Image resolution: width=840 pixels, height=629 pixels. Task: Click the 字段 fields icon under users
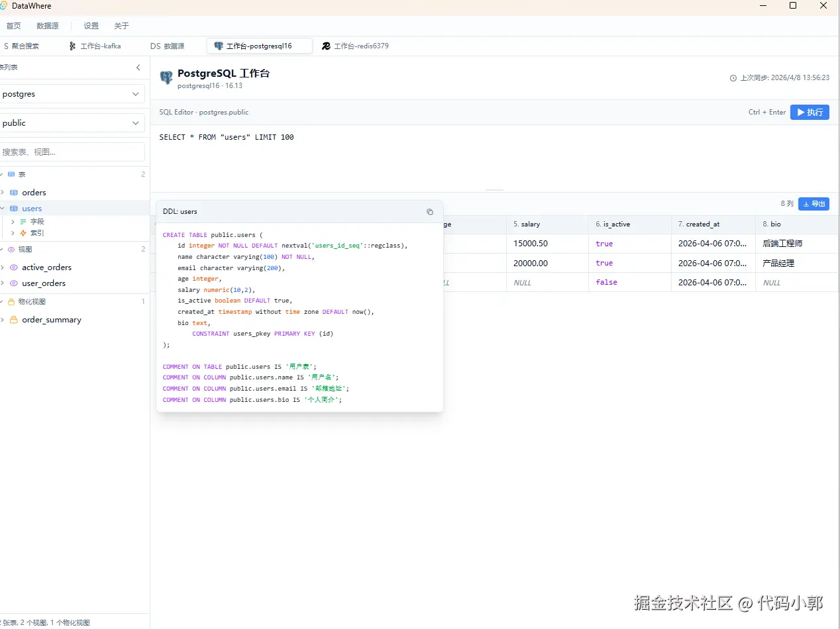click(23, 222)
